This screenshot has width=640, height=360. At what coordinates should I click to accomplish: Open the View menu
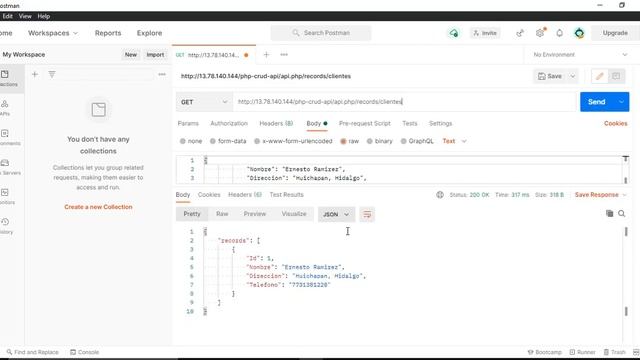[x=25, y=16]
